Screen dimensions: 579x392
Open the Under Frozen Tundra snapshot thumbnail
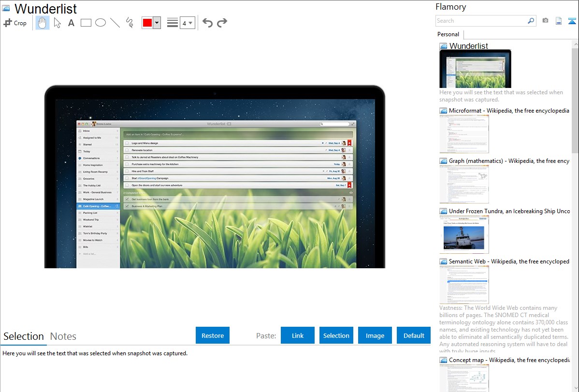(x=464, y=234)
